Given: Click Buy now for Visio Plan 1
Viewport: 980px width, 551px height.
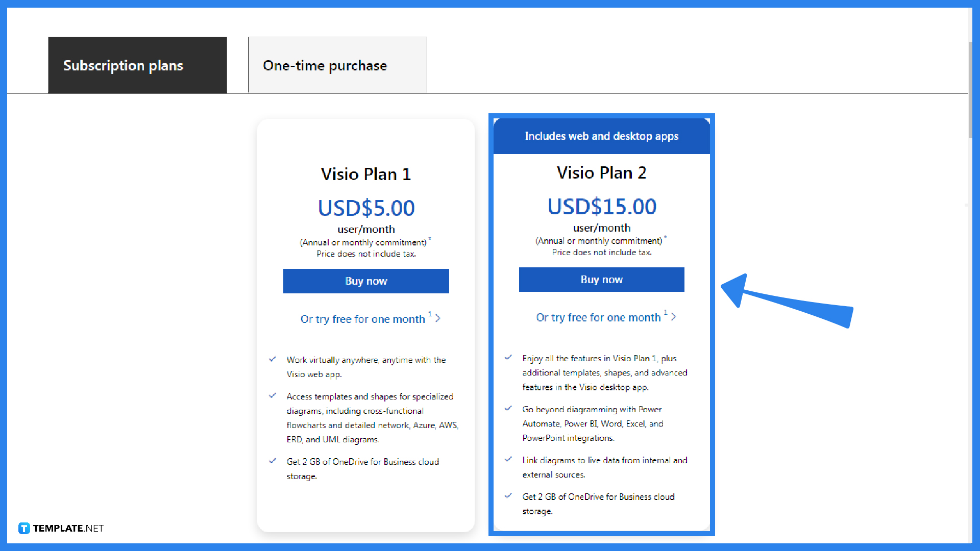Looking at the screenshot, I should point(366,281).
